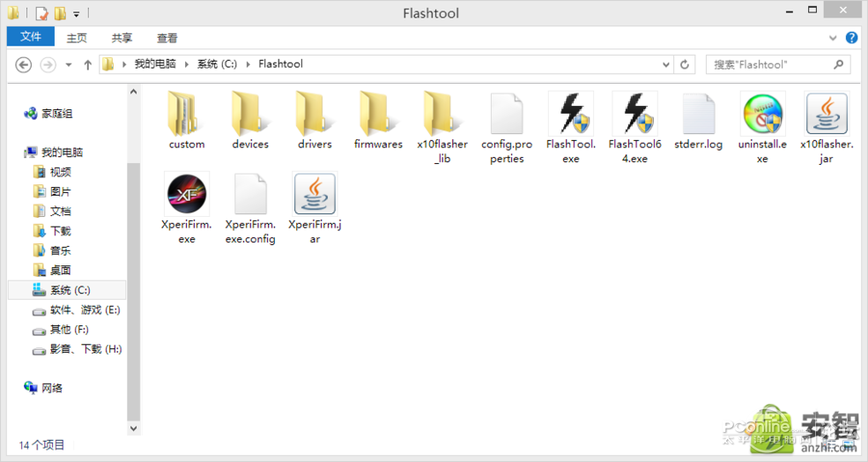The width and height of the screenshot is (868, 462).
Task: Open the customize quick access toolbar dropdown
Action: click(x=77, y=13)
